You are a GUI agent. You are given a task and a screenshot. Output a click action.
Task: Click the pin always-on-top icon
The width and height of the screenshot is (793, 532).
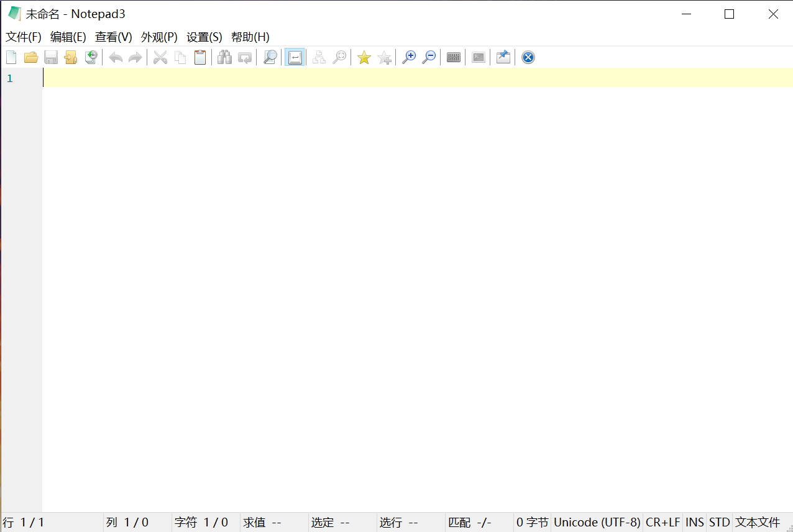coord(503,58)
